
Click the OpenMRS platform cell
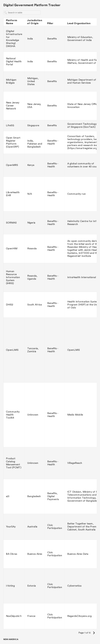[x=14, y=165]
